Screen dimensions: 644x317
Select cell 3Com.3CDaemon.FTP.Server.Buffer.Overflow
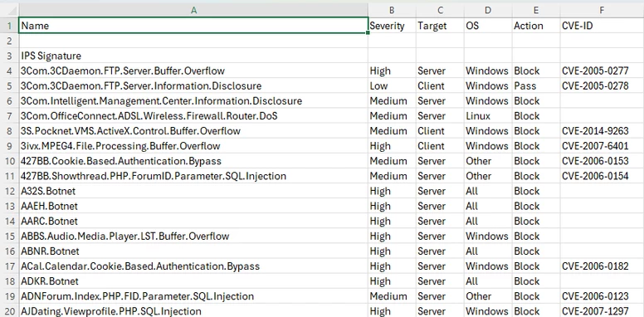(x=193, y=71)
